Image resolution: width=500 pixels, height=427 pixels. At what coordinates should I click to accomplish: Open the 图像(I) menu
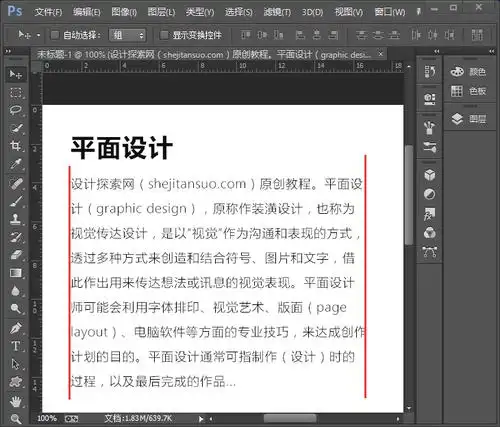[124, 12]
